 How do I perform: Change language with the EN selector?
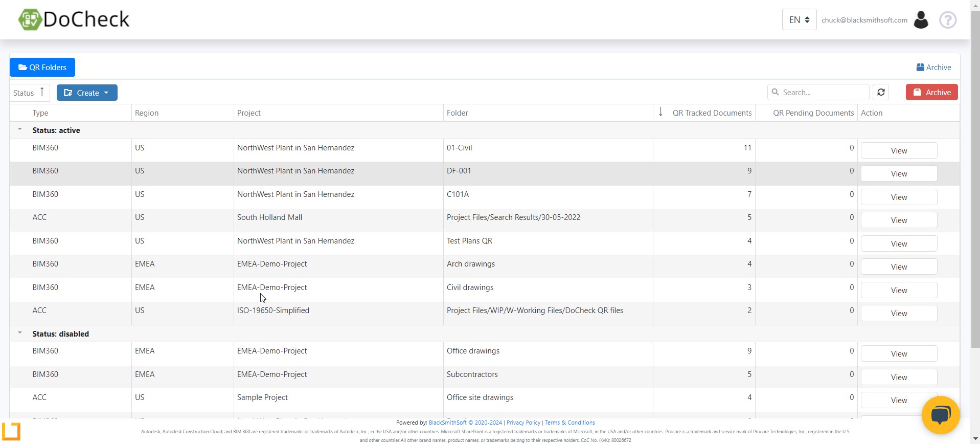pos(799,20)
